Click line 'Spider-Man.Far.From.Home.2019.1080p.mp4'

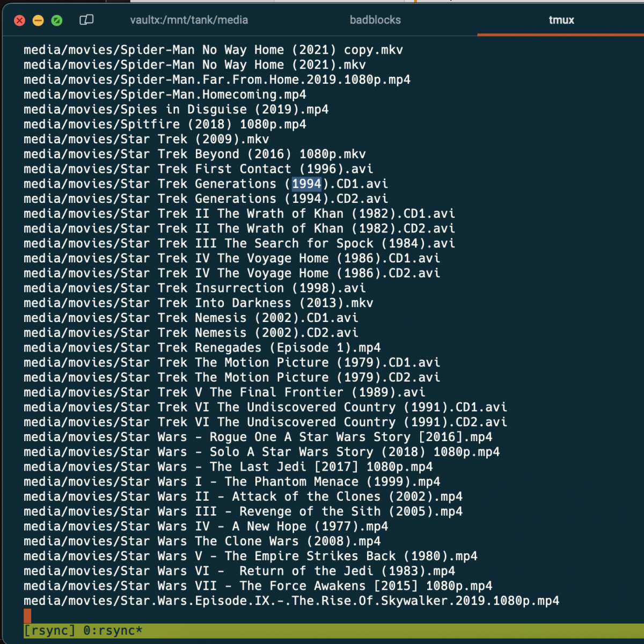(x=217, y=80)
